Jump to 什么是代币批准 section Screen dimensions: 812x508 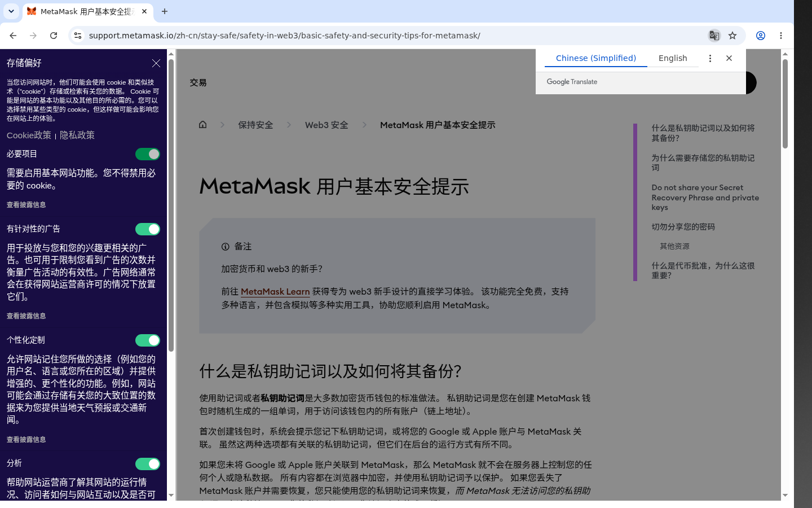click(x=703, y=270)
